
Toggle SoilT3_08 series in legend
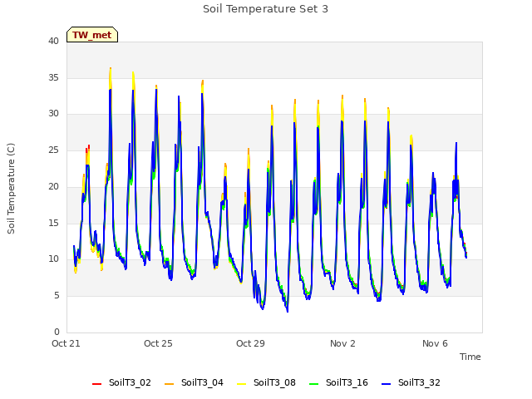click(x=266, y=382)
